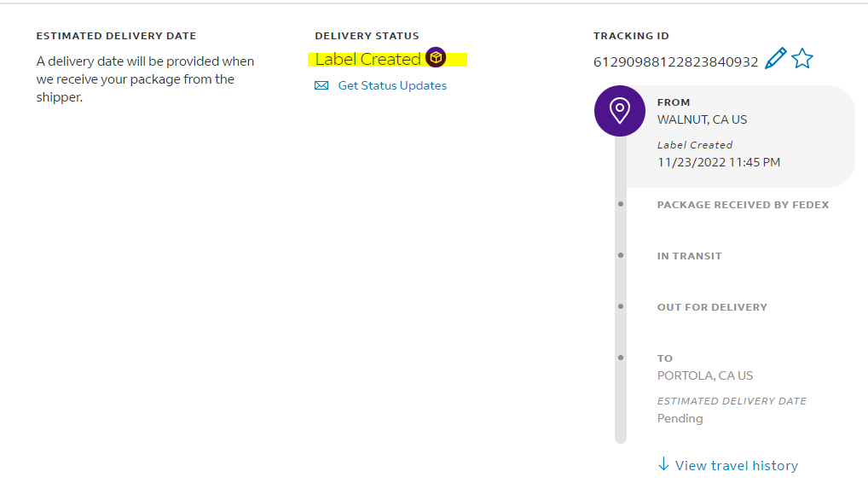The height and width of the screenshot is (483, 868).
Task: Click the IN TRANSIT step label
Action: 689,256
